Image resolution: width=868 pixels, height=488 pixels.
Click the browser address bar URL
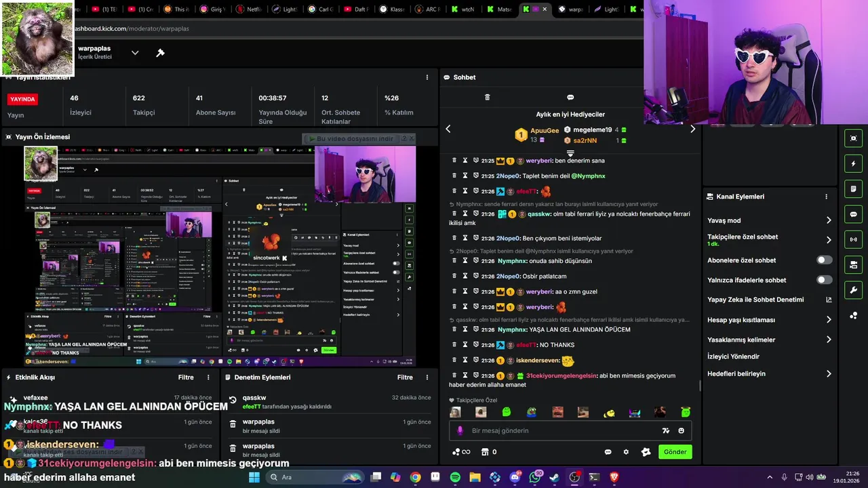pos(131,28)
